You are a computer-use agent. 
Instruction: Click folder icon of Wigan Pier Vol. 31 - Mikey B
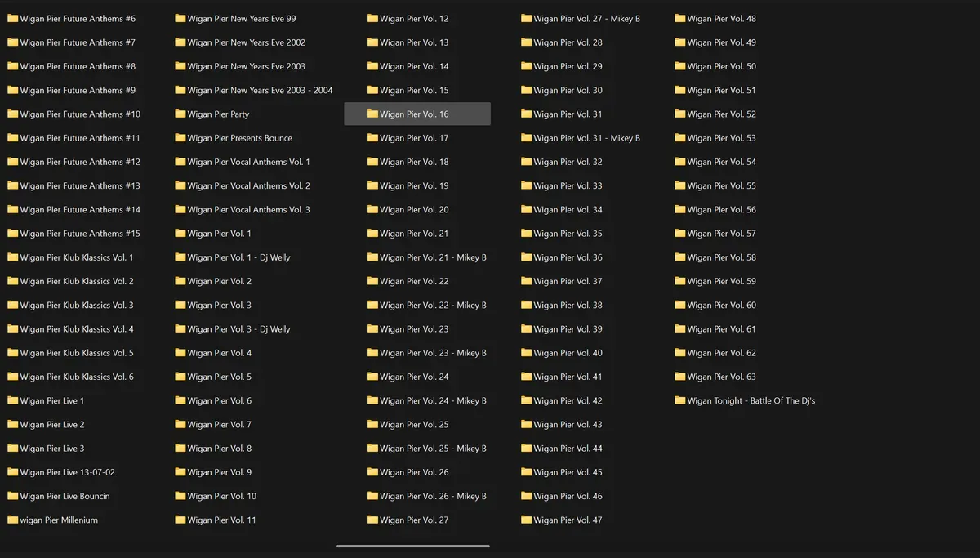[526, 137]
